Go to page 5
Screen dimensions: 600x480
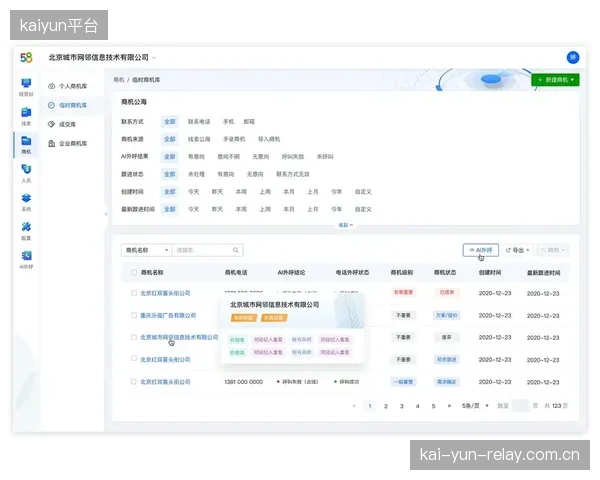pos(433,406)
